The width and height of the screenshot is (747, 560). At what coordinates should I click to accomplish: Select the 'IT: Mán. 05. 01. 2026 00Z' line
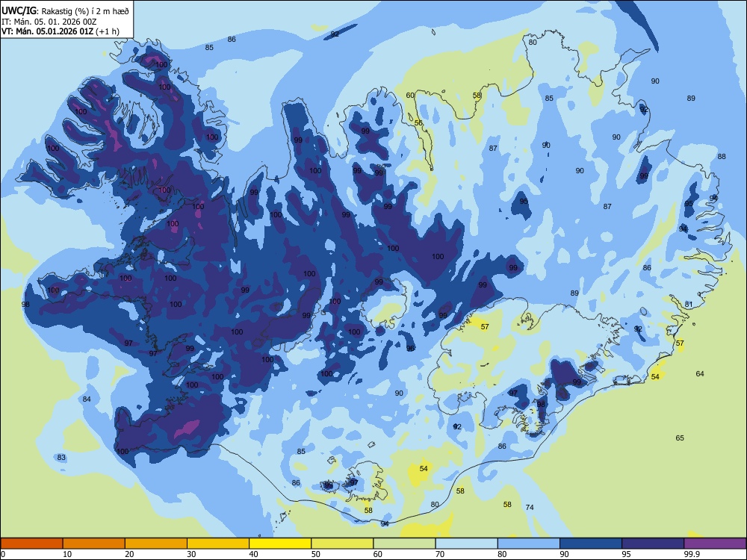pos(49,22)
